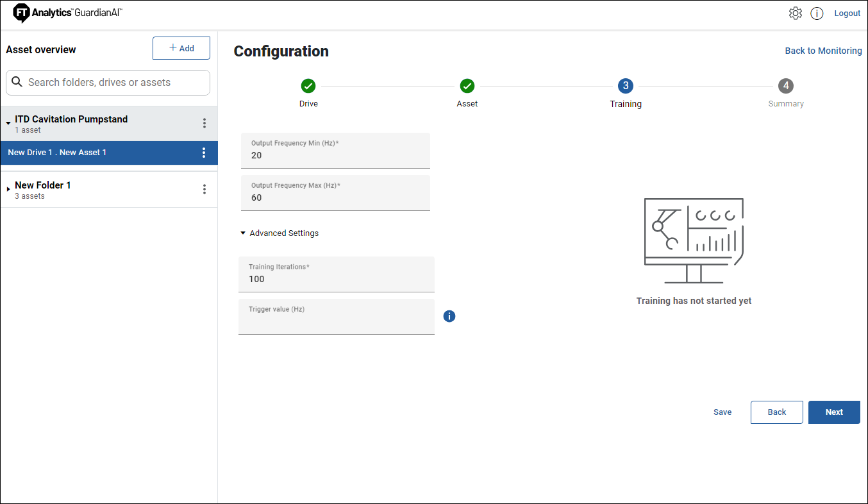Click the Back button
The image size is (868, 504).
[776, 412]
